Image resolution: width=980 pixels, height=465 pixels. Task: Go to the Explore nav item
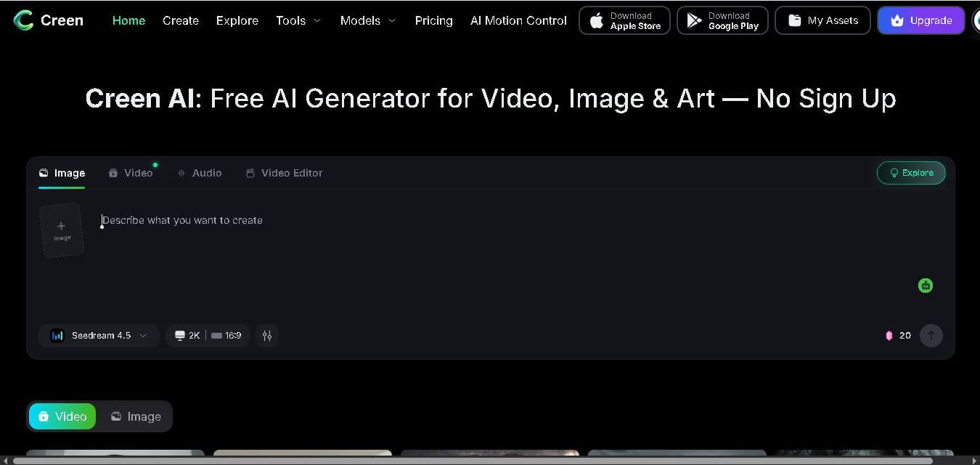(x=237, y=20)
